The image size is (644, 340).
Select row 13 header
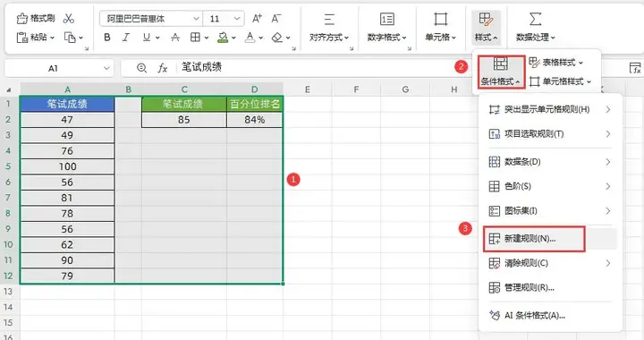[x=9, y=292]
